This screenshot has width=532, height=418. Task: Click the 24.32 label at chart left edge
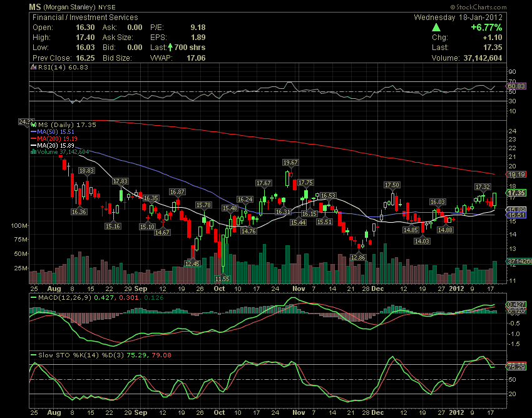point(26,121)
